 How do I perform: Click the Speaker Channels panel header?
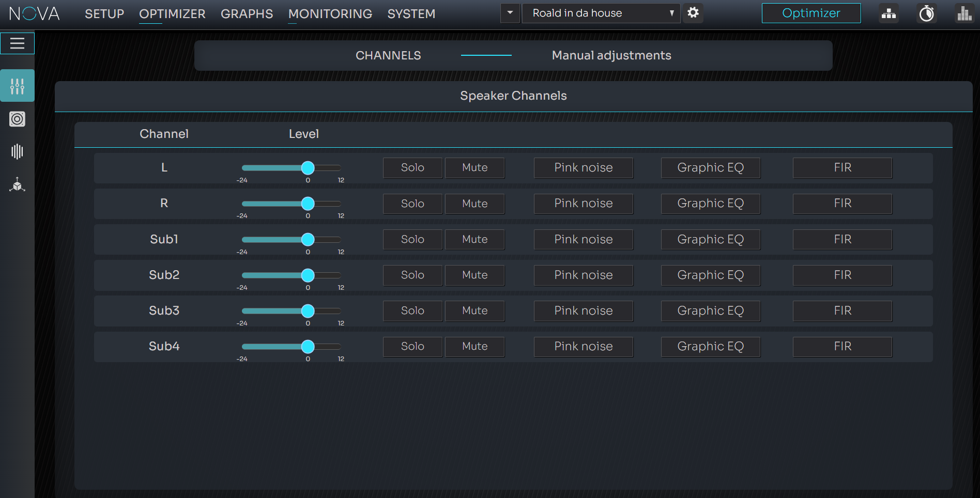point(514,96)
